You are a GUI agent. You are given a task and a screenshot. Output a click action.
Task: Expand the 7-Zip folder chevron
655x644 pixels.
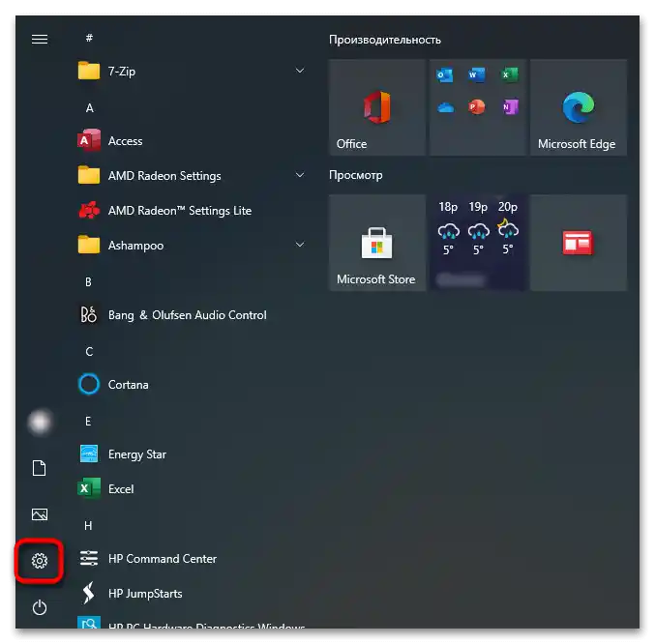pyautogui.click(x=300, y=71)
